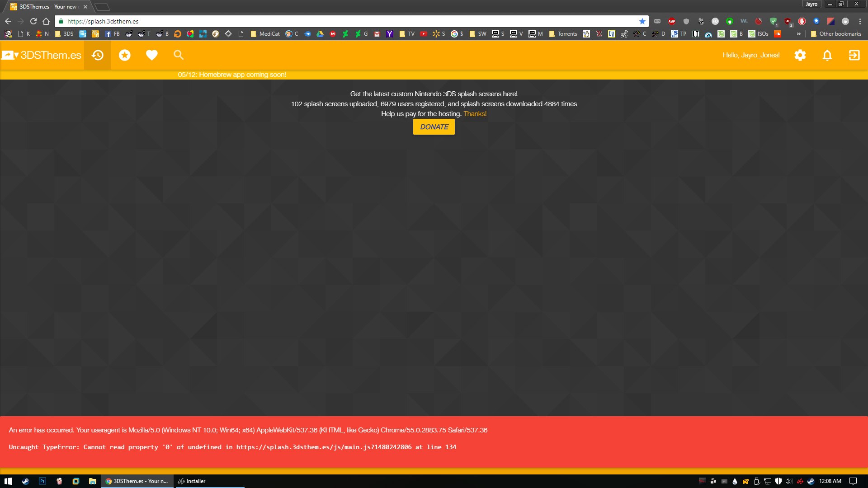The width and height of the screenshot is (868, 488).
Task: Expand the Other bookmarks folder
Action: tap(836, 34)
